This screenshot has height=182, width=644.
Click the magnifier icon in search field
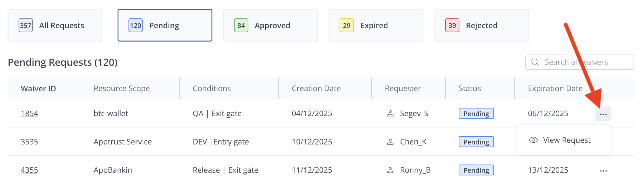click(535, 62)
